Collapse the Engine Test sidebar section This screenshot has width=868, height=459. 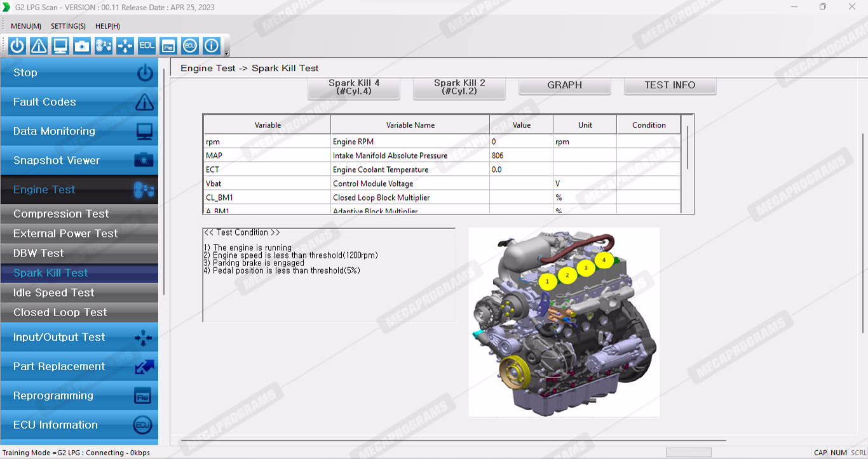[79, 190]
